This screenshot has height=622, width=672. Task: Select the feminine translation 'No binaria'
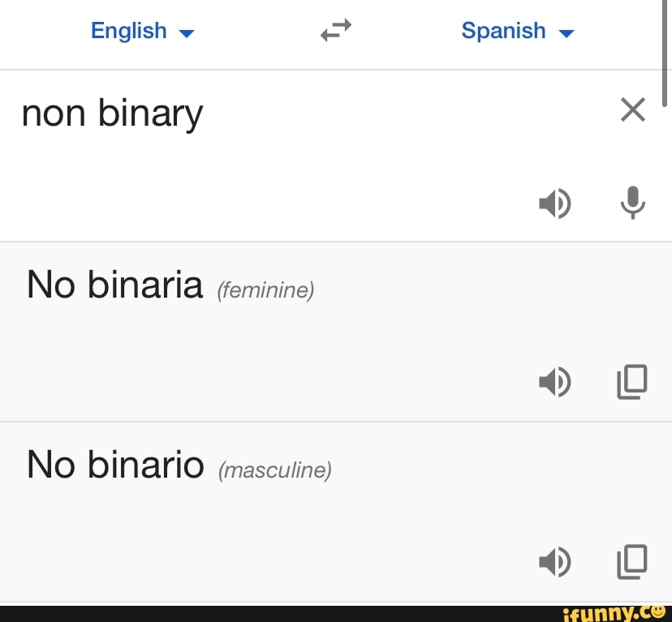coord(114,285)
